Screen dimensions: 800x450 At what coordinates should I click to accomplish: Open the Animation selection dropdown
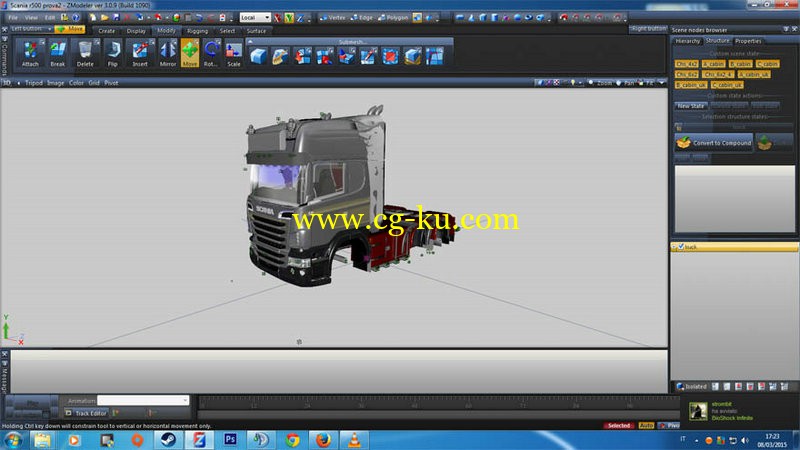pyautogui.click(x=143, y=401)
